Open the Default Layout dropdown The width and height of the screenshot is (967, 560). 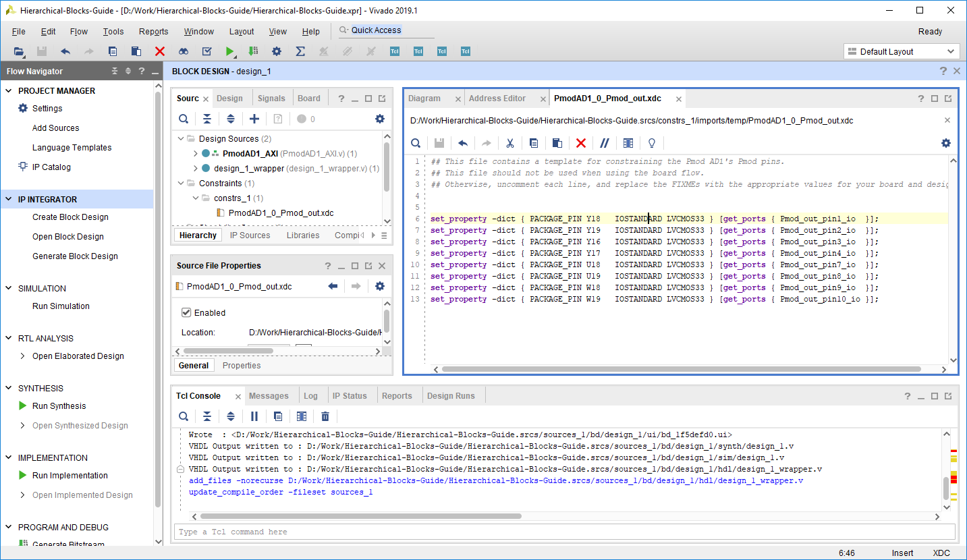[x=902, y=51]
